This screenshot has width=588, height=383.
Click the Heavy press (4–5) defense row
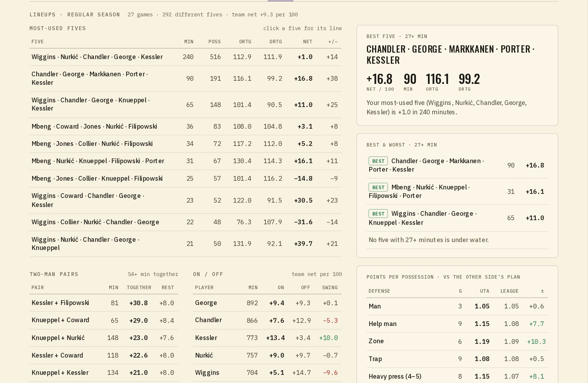(x=457, y=375)
